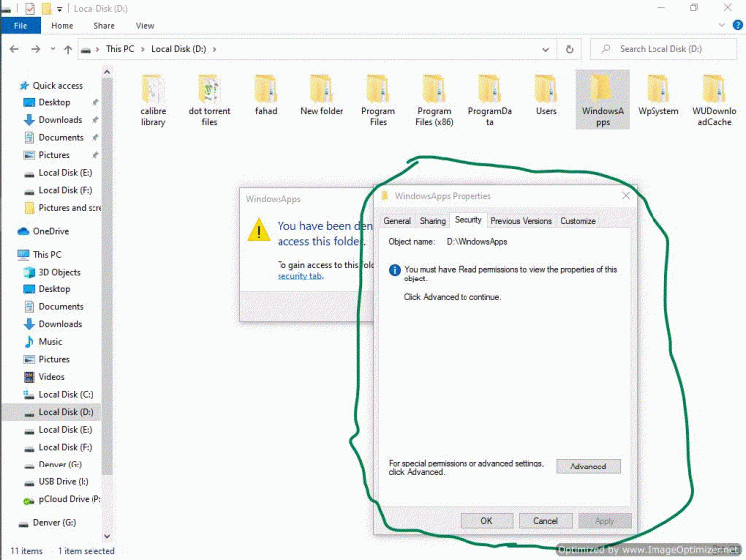Open Explorer help question mark icon
This screenshot has width=746, height=560.
tap(737, 25)
